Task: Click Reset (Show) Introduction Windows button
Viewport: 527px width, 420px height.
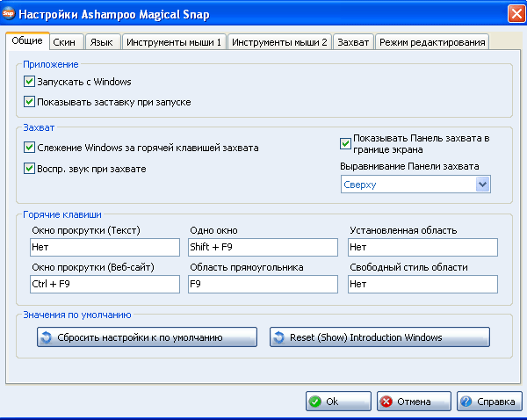Action: coord(379,337)
